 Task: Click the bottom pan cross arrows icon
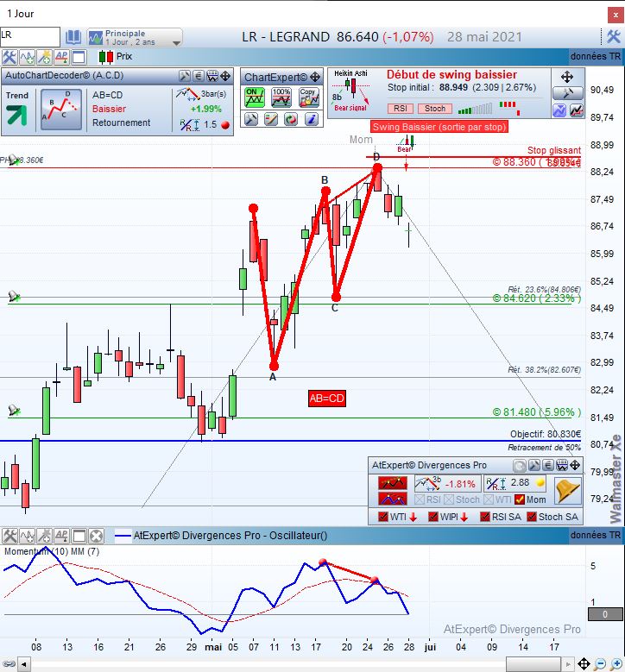click(x=584, y=664)
